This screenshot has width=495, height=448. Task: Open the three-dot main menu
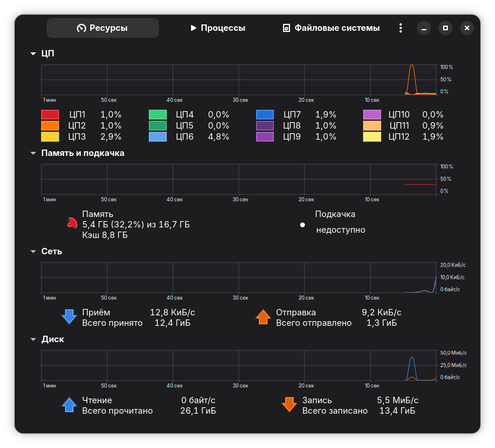(400, 28)
